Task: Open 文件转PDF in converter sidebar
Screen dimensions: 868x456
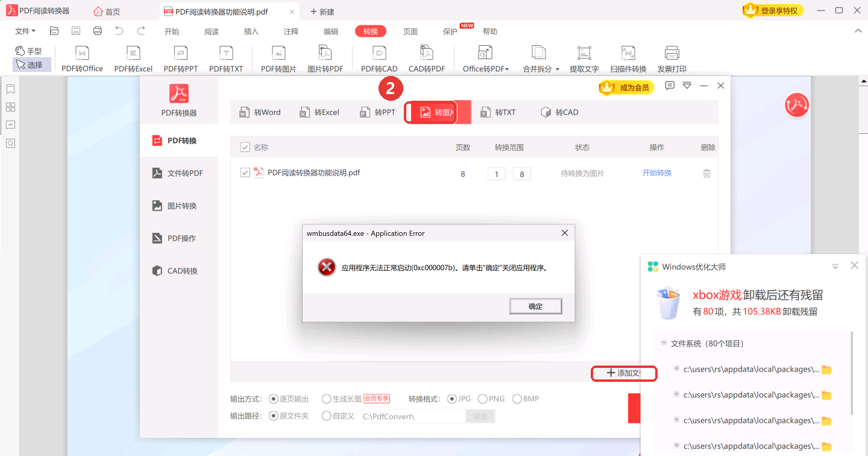Action: 179,173
